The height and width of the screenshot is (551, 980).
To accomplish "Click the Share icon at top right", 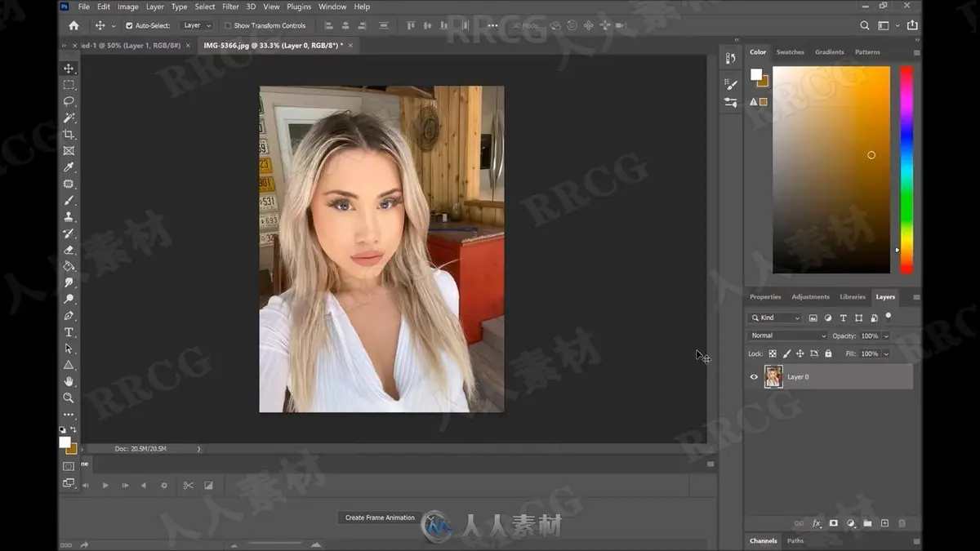I will click(x=912, y=25).
